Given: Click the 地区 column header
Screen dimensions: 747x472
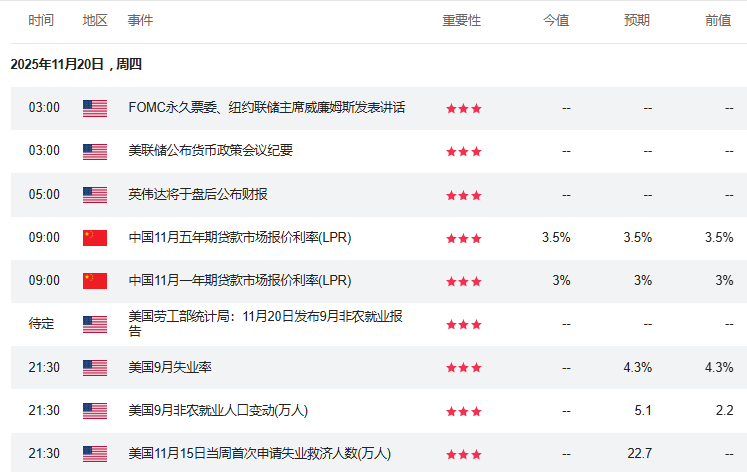Looking at the screenshot, I should click(x=95, y=20).
